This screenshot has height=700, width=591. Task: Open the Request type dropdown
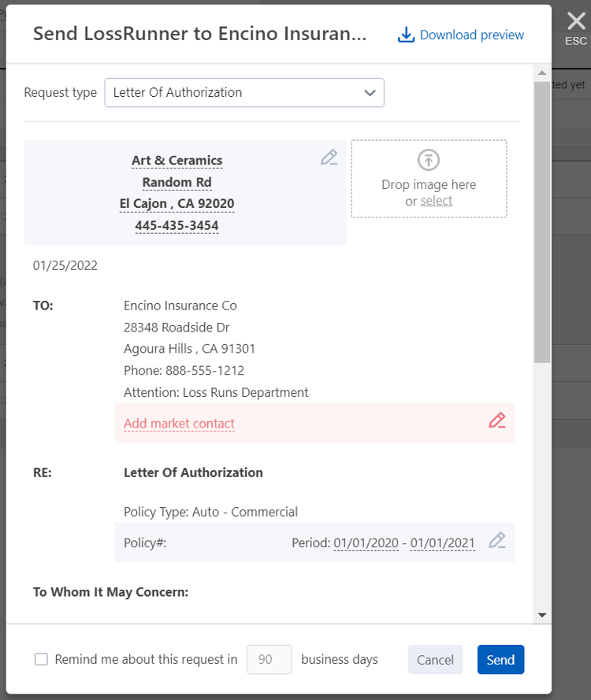pos(244,92)
